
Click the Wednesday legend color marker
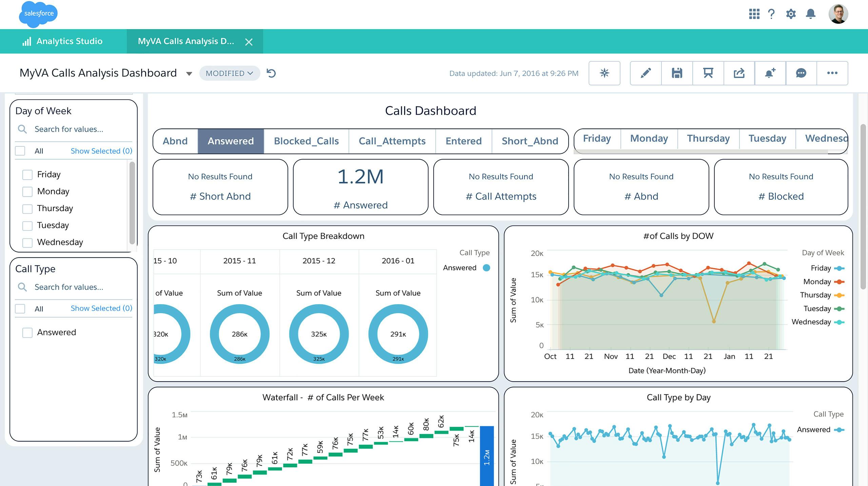(839, 322)
